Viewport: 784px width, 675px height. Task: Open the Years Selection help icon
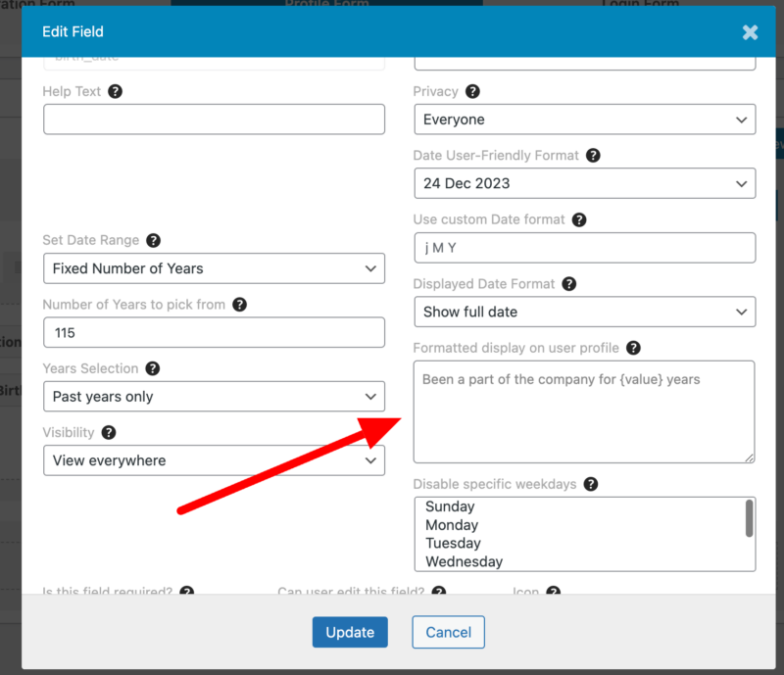click(x=153, y=368)
